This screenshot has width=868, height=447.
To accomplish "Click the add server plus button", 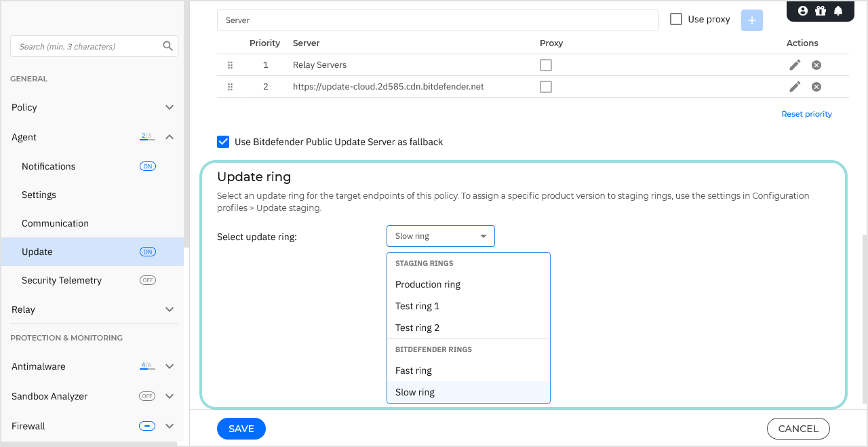I will pyautogui.click(x=751, y=20).
